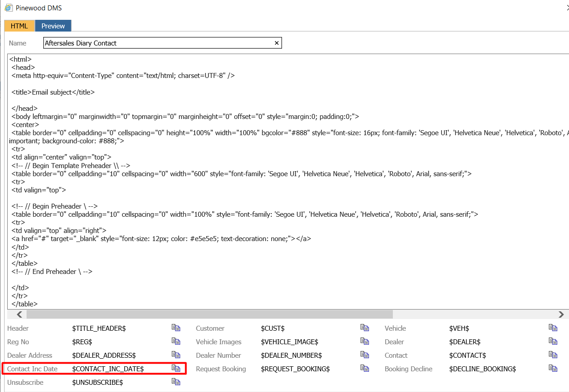Click the Header label
The width and height of the screenshot is (569, 392).
pyautogui.click(x=18, y=328)
